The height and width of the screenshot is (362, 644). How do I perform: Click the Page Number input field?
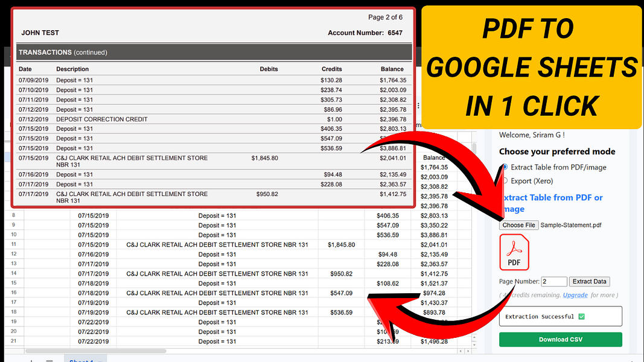coord(554,282)
